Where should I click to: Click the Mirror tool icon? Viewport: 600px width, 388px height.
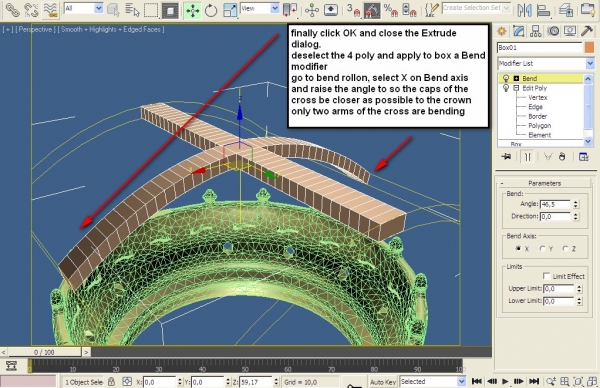coord(524,10)
